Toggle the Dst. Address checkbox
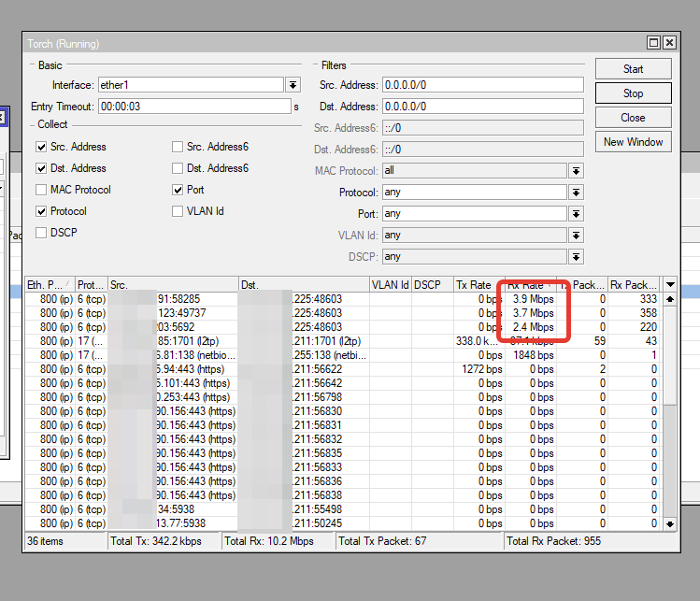 41,168
